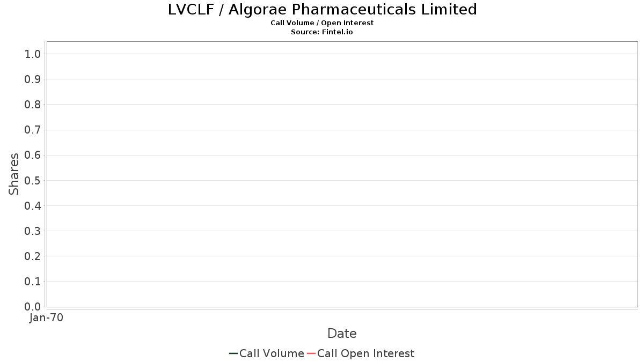The width and height of the screenshot is (644, 362).
Task: Click the 0.7 y-axis tick label
Action: click(33, 130)
